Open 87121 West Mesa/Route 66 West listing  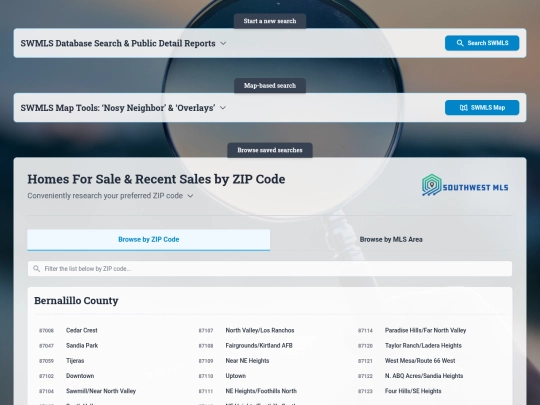click(x=407, y=361)
